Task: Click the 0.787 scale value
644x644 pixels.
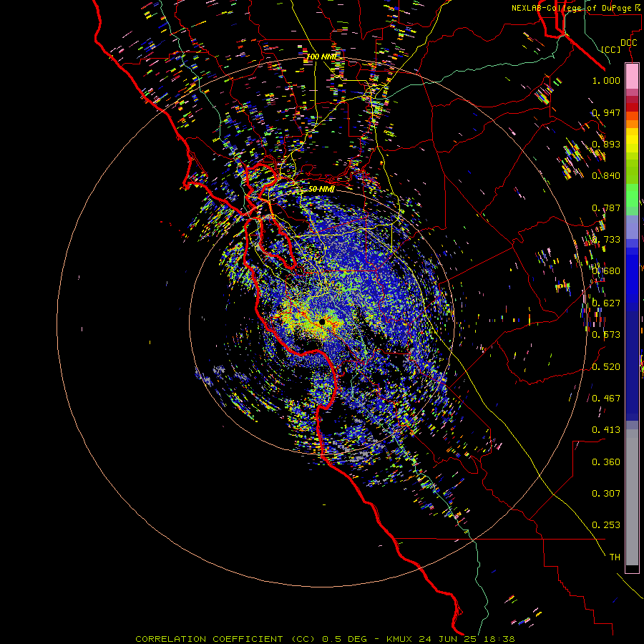Action: pos(606,208)
